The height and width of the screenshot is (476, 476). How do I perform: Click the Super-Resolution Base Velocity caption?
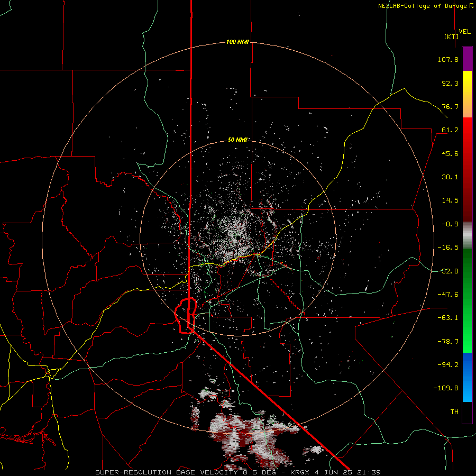tap(237, 472)
